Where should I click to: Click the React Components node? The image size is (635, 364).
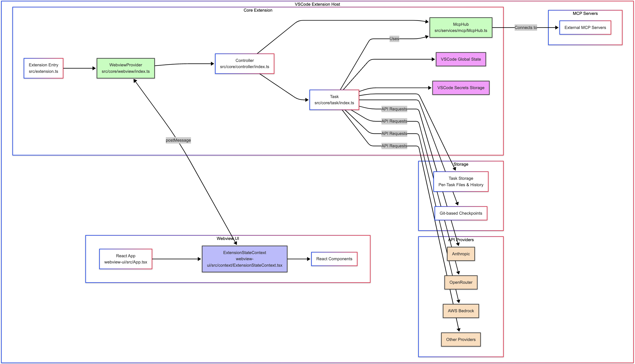[334, 259]
